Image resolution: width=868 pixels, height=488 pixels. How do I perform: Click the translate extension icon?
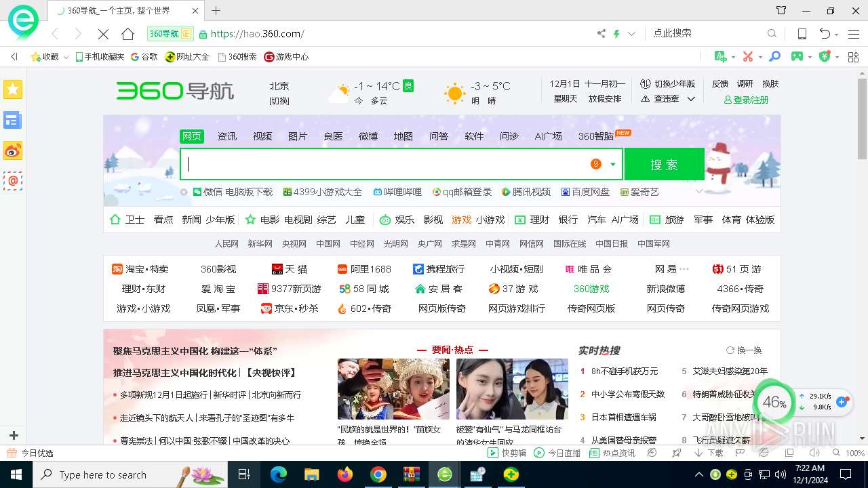click(720, 56)
